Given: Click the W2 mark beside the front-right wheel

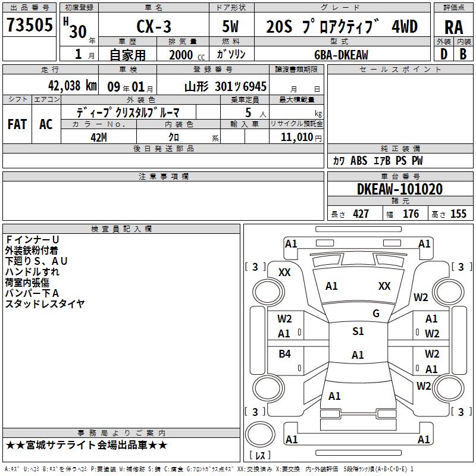Looking at the screenshot, I should pyautogui.click(x=421, y=297).
